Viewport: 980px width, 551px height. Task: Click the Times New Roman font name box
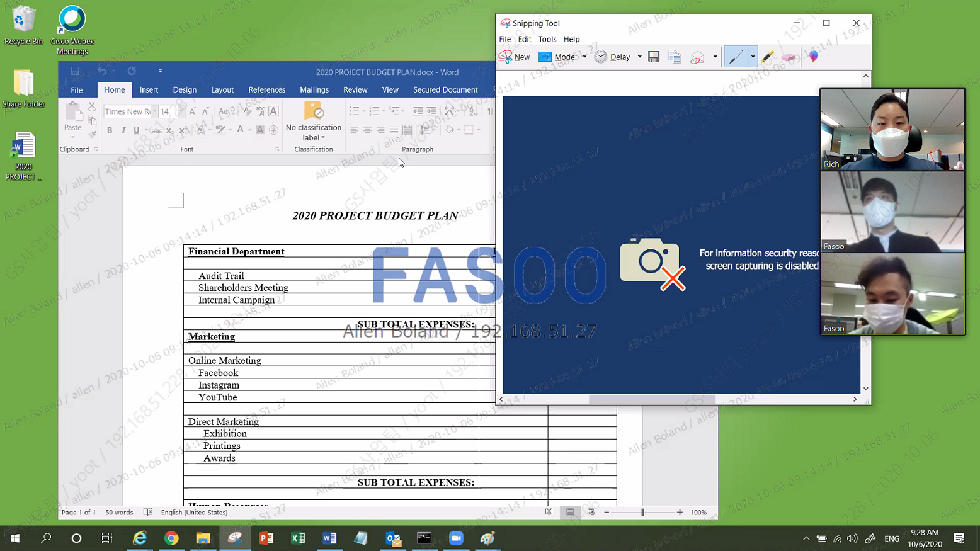pos(127,111)
